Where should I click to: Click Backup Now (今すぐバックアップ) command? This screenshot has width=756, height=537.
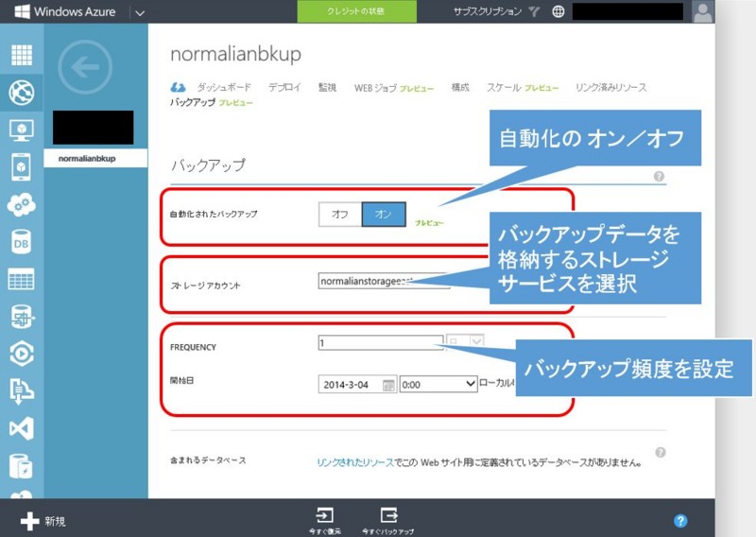[388, 521]
